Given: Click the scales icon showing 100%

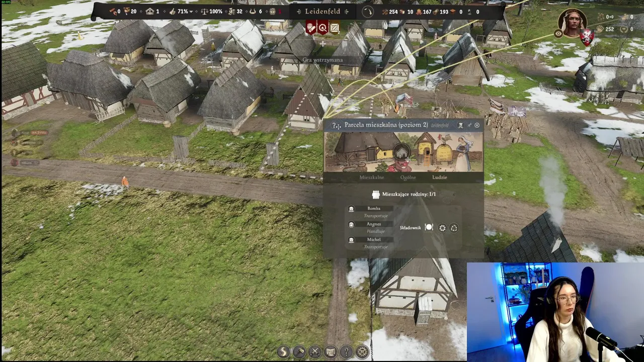Looking at the screenshot, I should [204, 12].
